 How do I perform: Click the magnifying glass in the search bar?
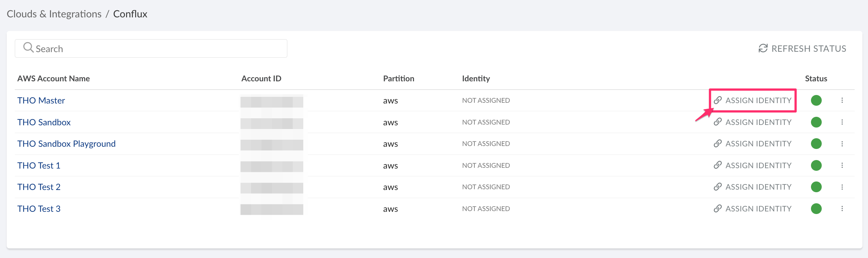point(29,48)
